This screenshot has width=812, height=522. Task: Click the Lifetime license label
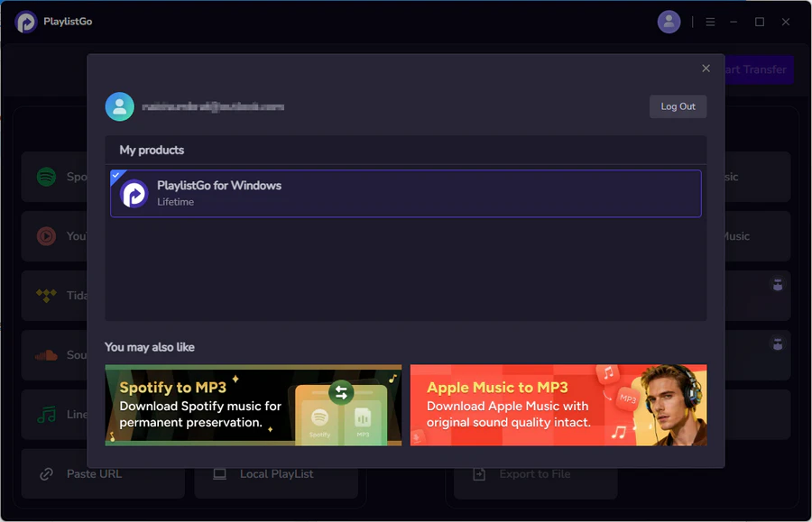pos(176,202)
